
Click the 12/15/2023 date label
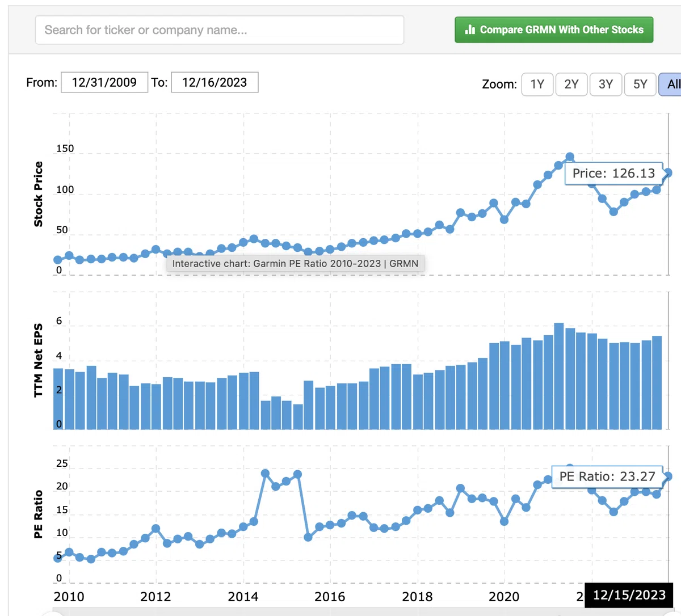coord(629,595)
